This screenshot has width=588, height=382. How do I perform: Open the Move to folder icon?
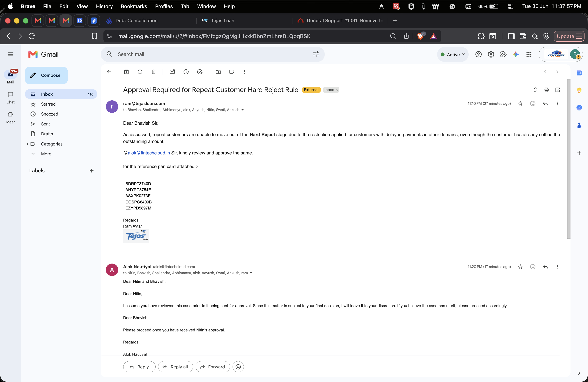218,72
